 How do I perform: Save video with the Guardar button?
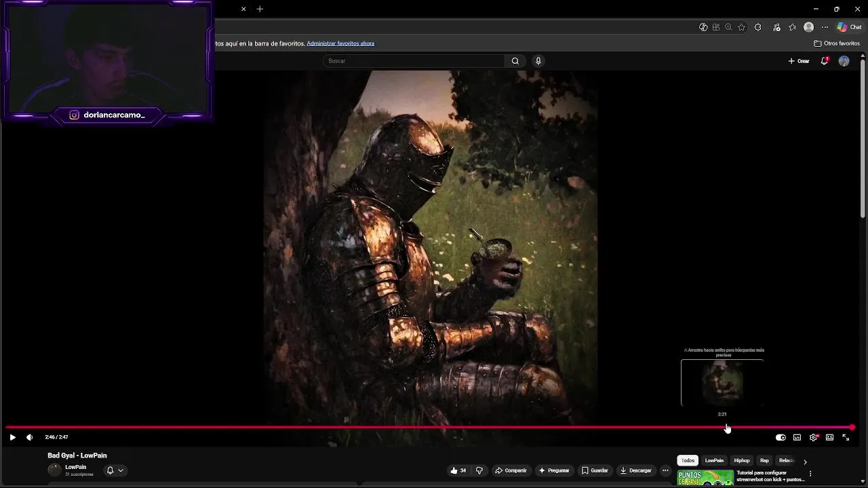point(595,470)
